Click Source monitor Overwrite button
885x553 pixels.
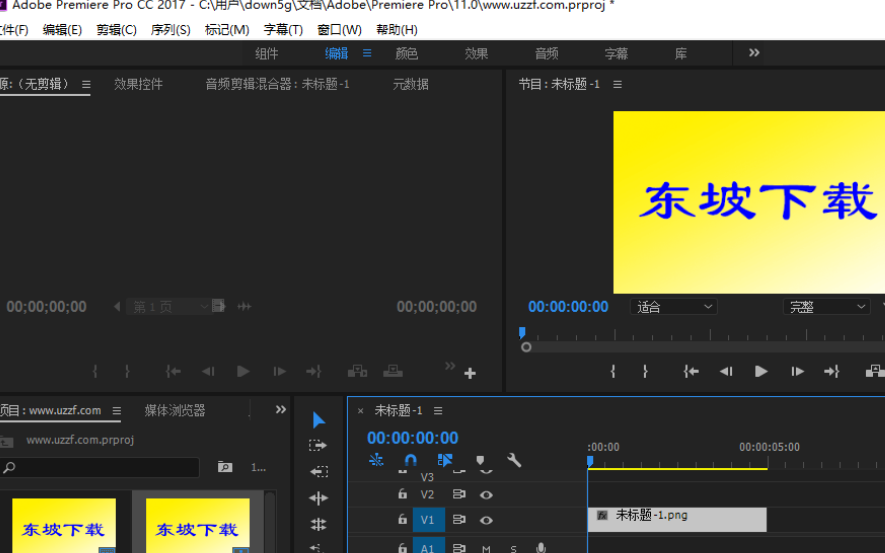pyautogui.click(x=393, y=371)
